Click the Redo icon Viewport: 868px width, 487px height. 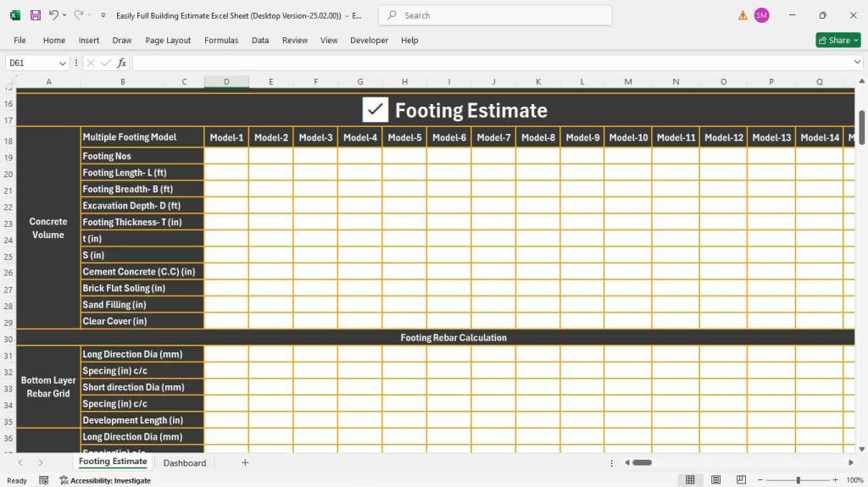(79, 15)
